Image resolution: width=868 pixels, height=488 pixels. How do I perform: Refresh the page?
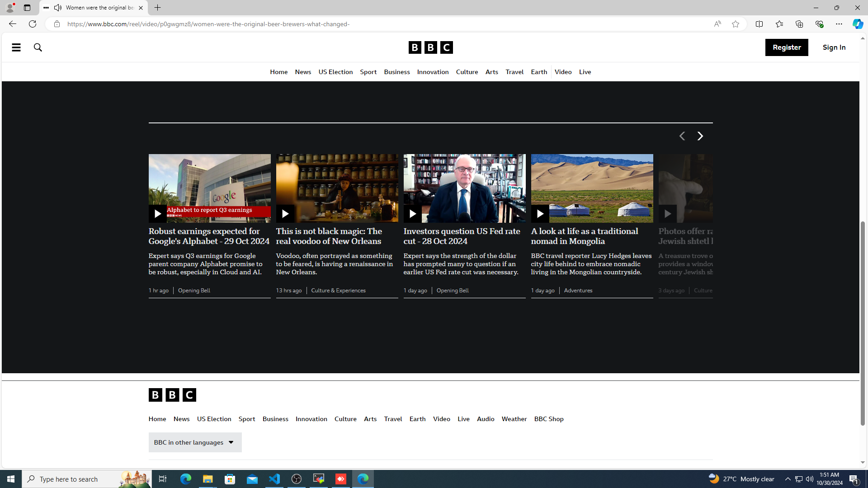(32, 24)
